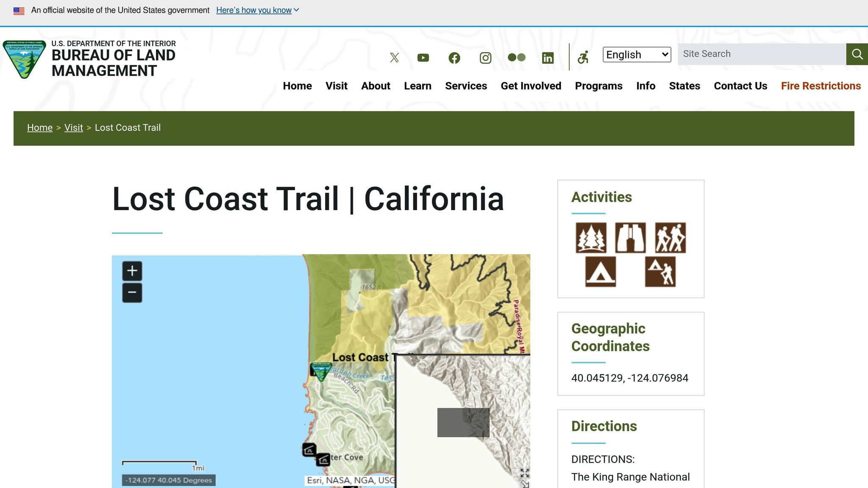Click the Visit breadcrumb link
Image resolution: width=868 pixels, height=488 pixels.
(x=74, y=128)
